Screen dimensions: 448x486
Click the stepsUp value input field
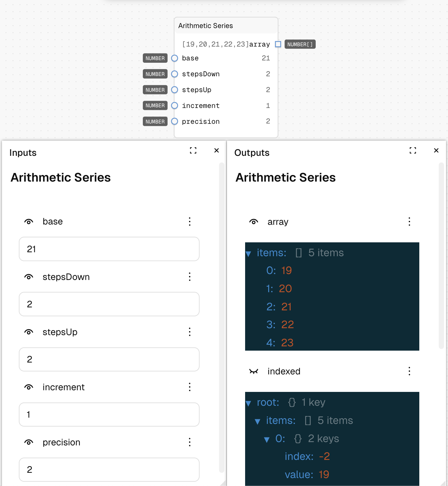point(109,359)
